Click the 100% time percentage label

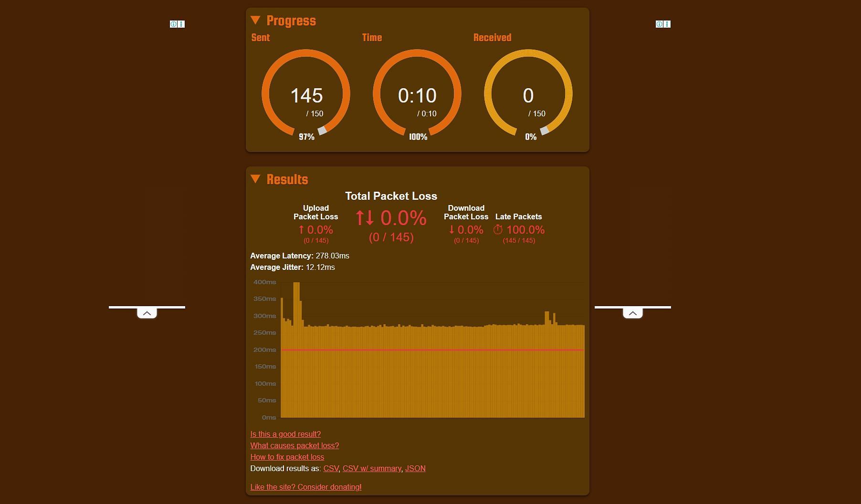pyautogui.click(x=418, y=137)
